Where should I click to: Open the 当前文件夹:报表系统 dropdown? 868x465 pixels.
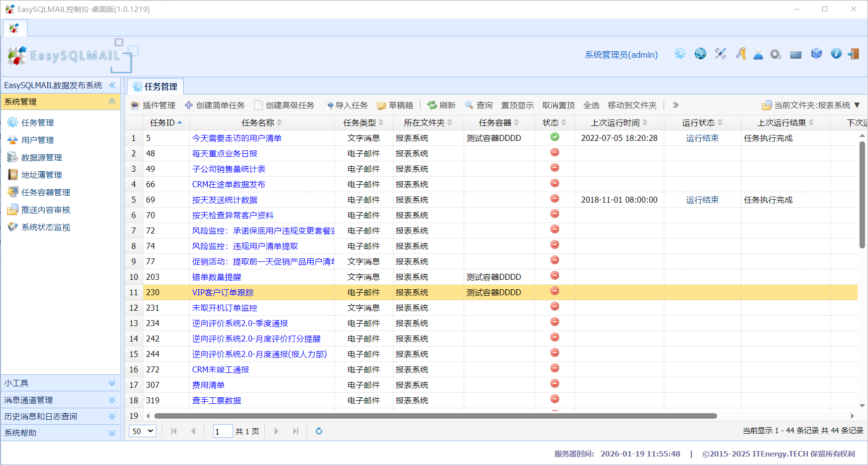coord(811,105)
